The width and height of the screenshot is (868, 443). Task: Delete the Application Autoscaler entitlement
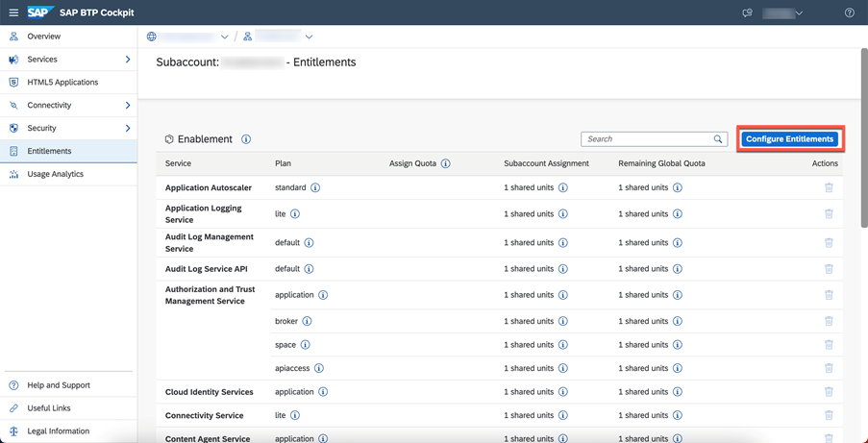[829, 187]
